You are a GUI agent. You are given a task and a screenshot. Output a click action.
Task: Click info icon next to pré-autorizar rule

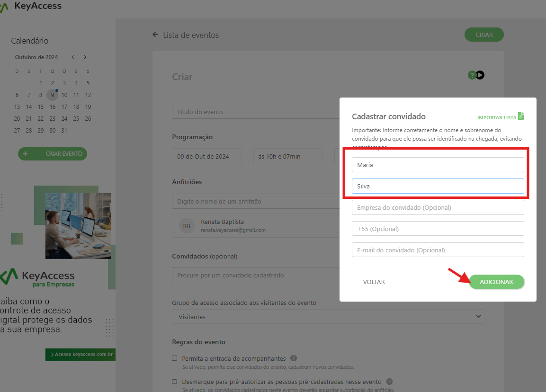click(389, 382)
